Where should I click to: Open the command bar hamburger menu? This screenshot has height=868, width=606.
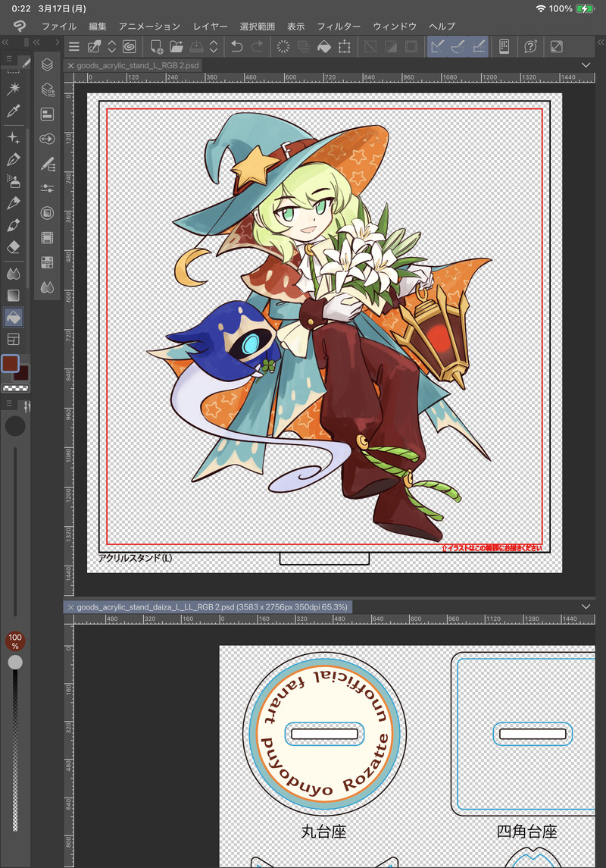74,46
